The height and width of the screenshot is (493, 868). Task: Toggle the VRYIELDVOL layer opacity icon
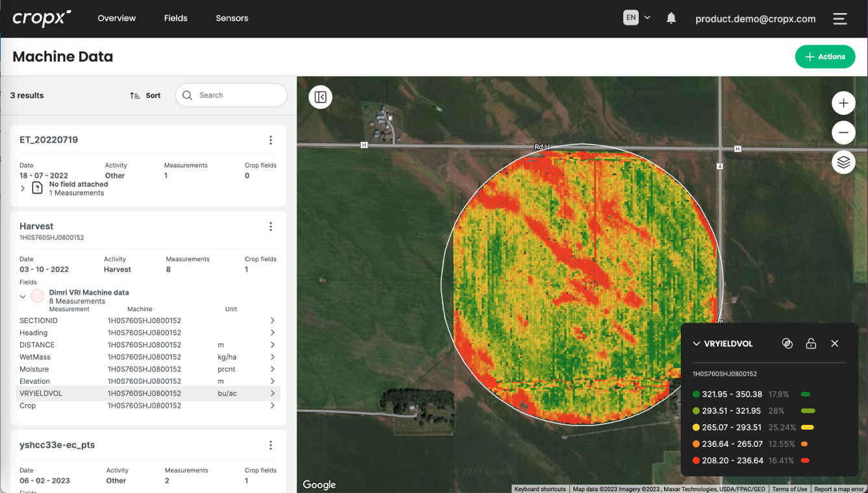tap(787, 344)
